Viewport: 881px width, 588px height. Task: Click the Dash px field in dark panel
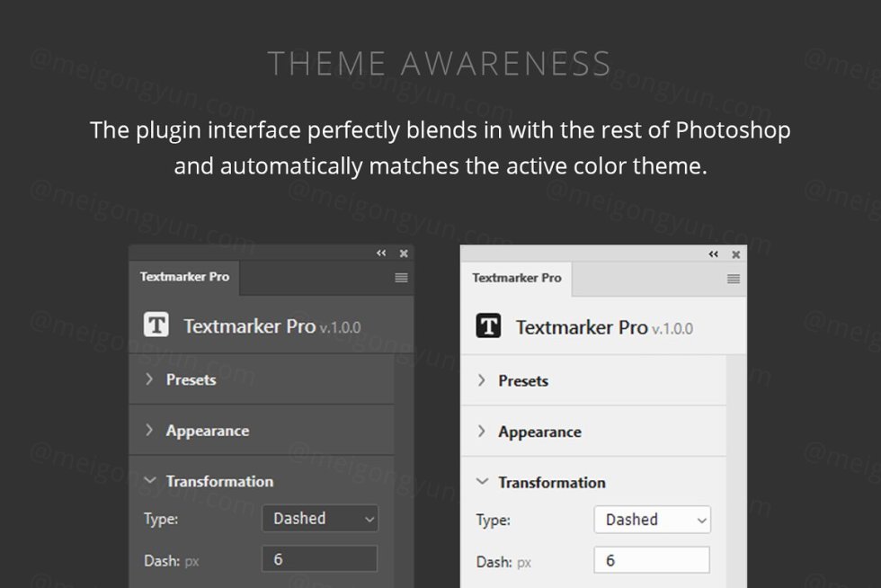[x=320, y=559]
